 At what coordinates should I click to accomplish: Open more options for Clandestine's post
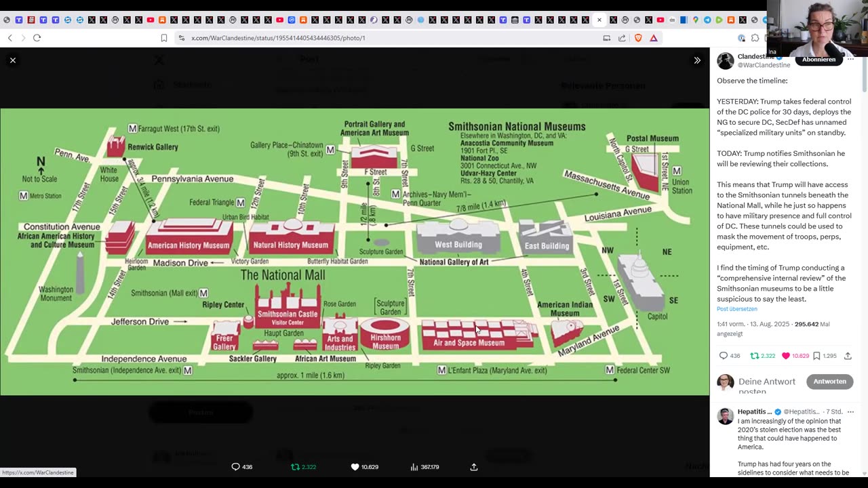[x=850, y=60]
